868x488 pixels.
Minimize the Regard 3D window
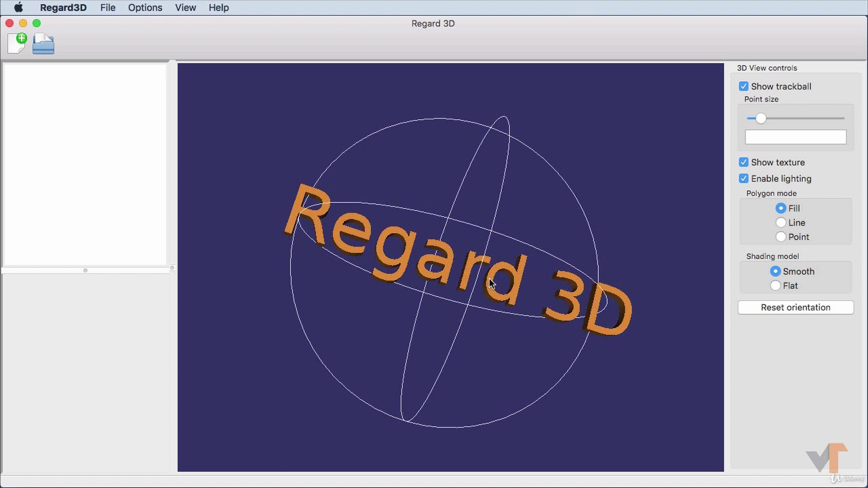coord(23,23)
